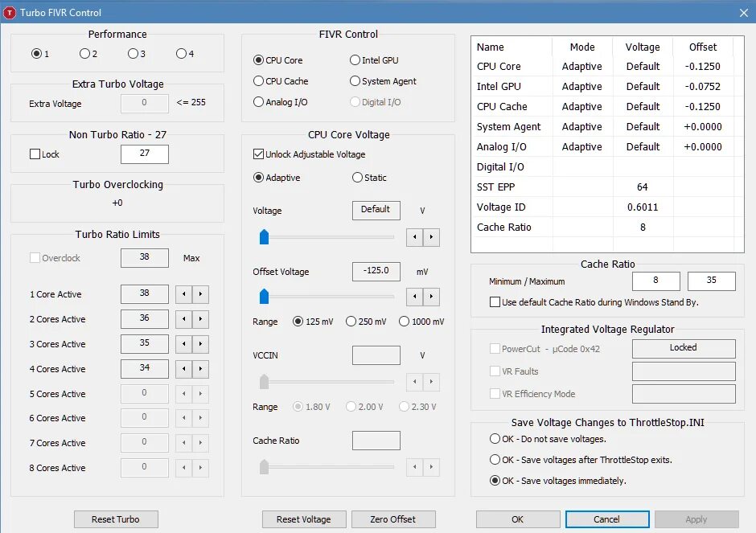
Task: Select the CPU Core row in table
Action: (607, 67)
